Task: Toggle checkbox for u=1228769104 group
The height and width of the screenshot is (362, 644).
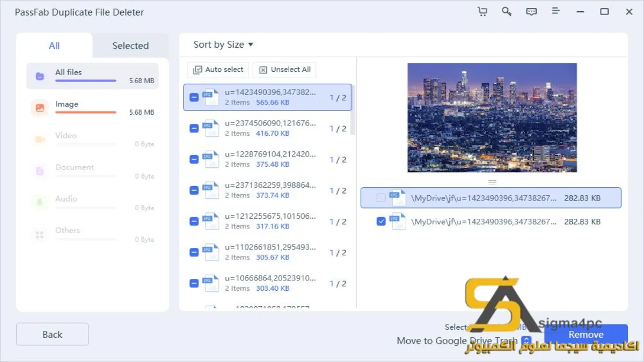Action: point(194,160)
